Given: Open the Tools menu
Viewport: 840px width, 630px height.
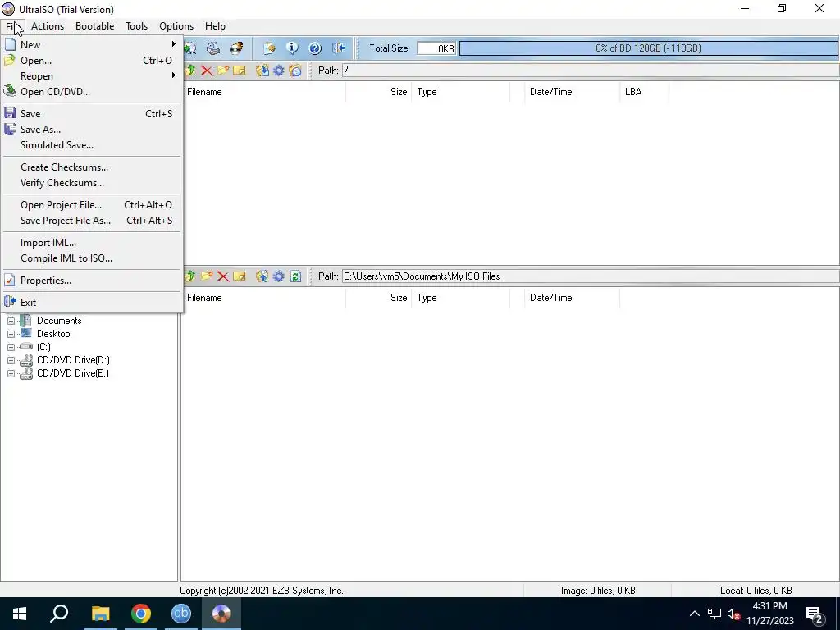Looking at the screenshot, I should (137, 25).
